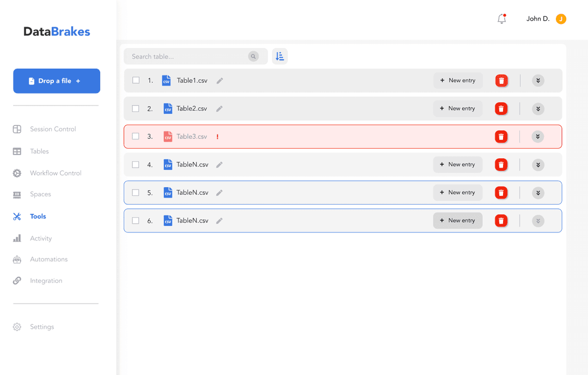The height and width of the screenshot is (375, 588).
Task: Open the Session Control section
Action: [17, 129]
